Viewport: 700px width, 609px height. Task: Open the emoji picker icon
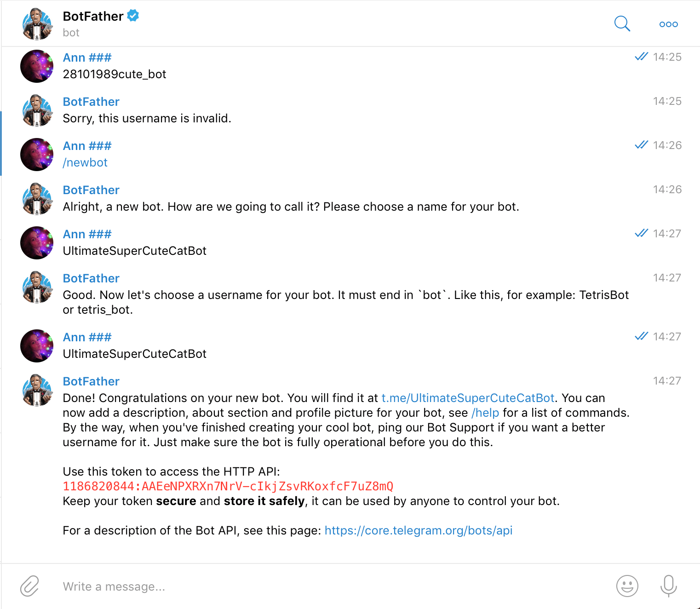click(626, 586)
